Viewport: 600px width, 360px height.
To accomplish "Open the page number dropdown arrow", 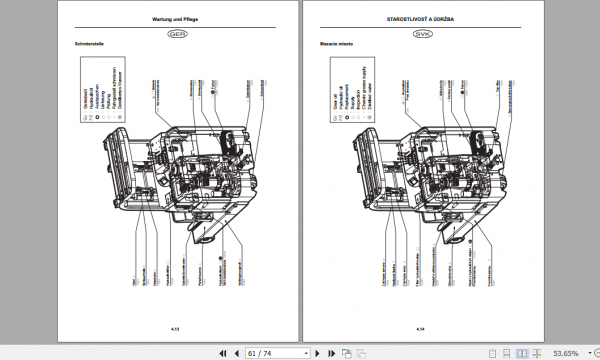I will point(306,353).
